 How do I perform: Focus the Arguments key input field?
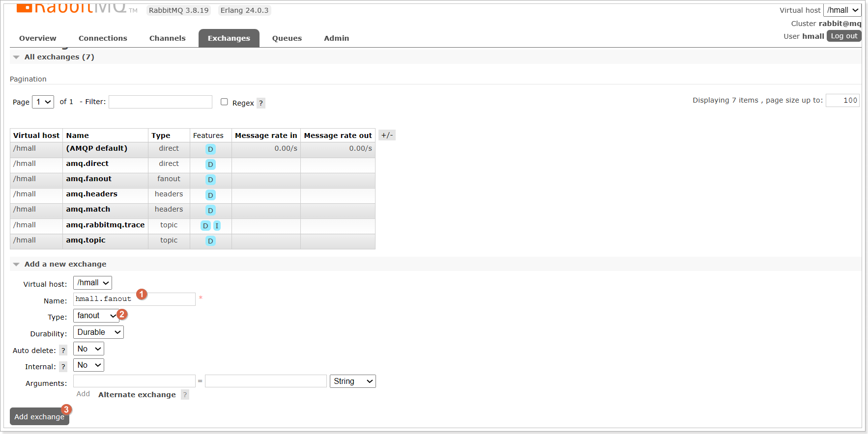point(134,381)
